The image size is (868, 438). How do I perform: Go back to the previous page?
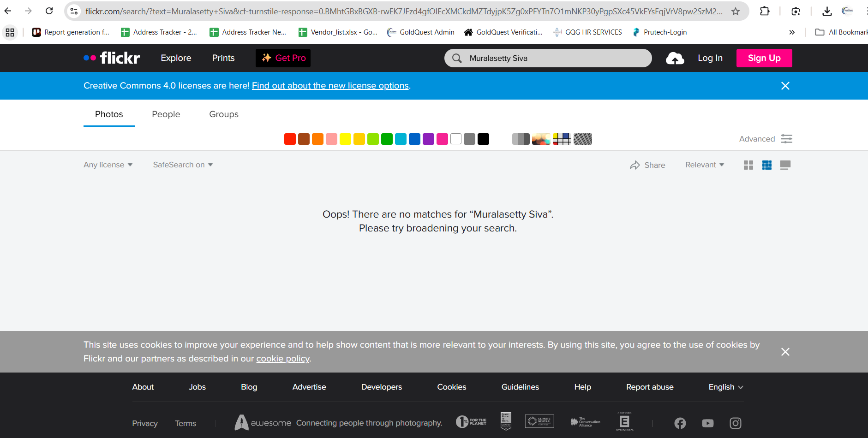tap(8, 11)
